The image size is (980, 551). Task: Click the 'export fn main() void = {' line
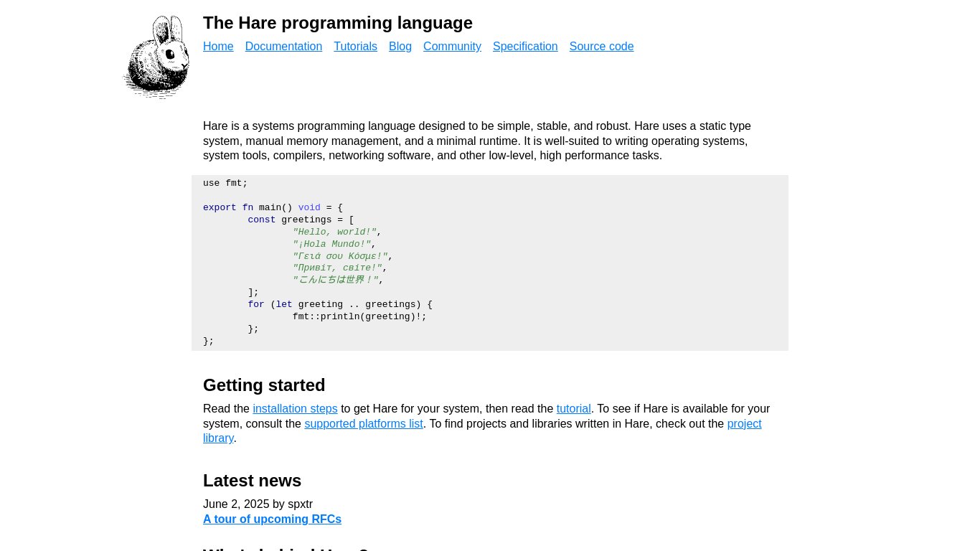click(x=273, y=208)
